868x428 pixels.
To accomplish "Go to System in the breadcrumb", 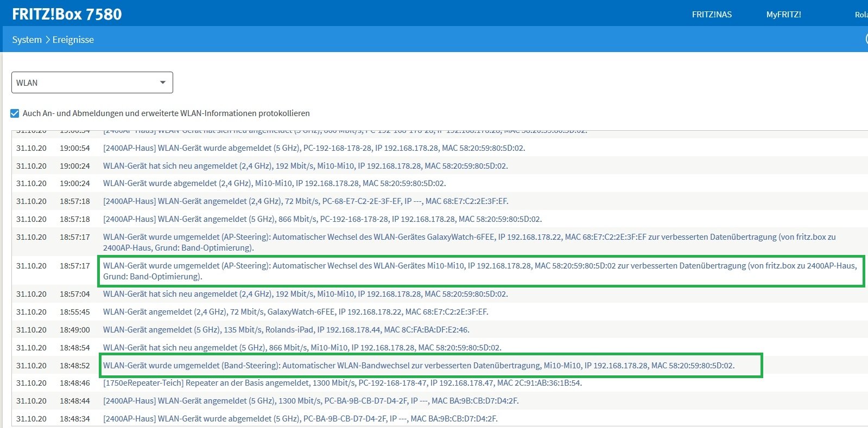I will (27, 40).
